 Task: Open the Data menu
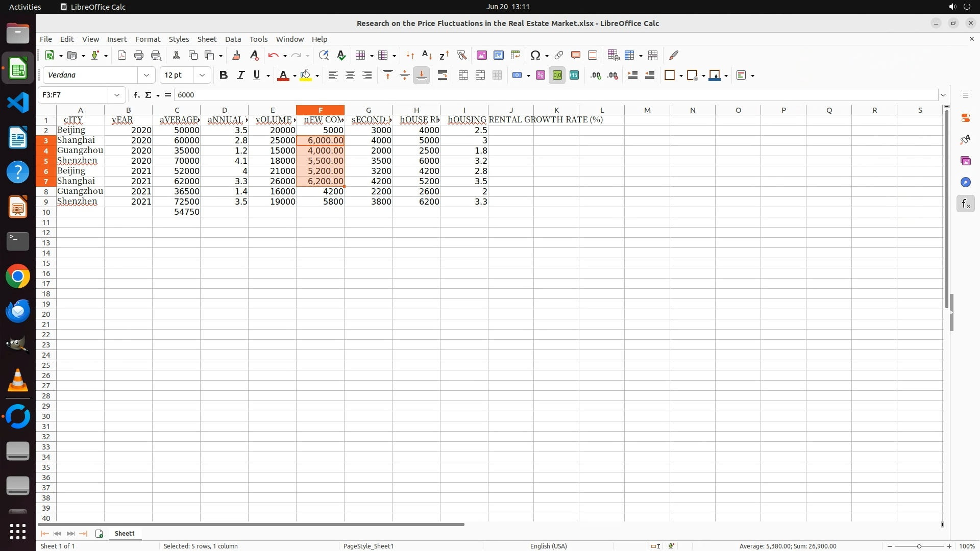(x=233, y=39)
